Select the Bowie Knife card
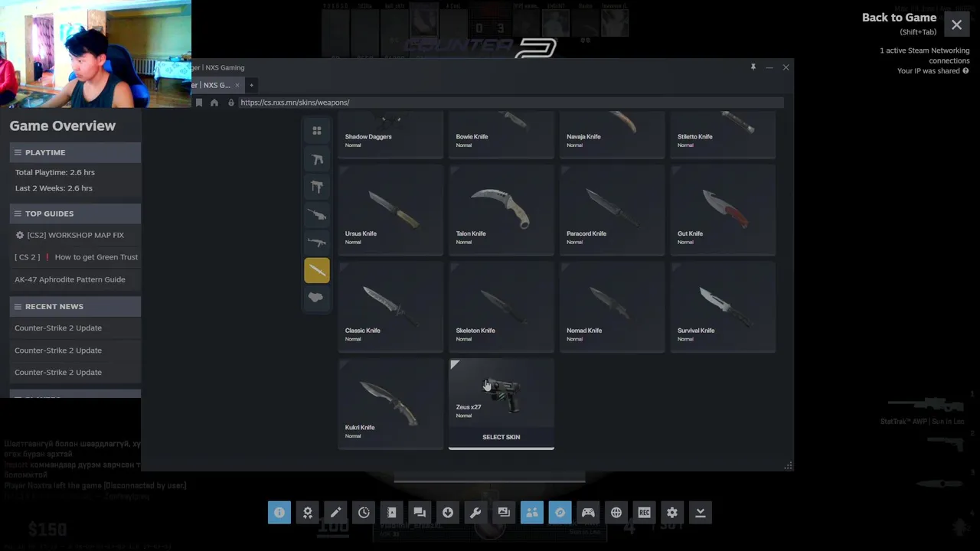 pos(501,135)
